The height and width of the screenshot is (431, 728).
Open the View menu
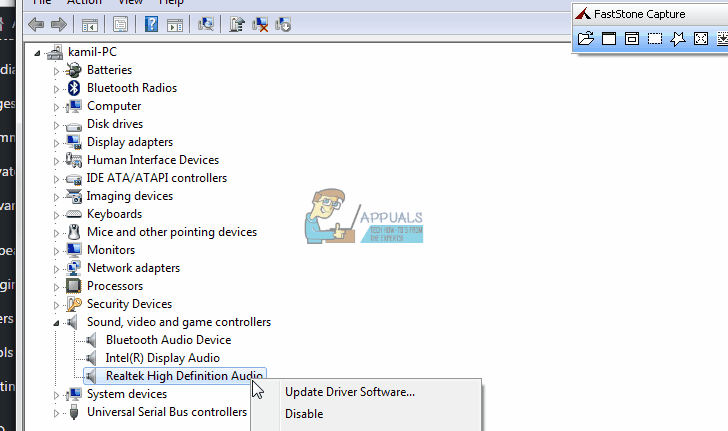pyautogui.click(x=130, y=2)
